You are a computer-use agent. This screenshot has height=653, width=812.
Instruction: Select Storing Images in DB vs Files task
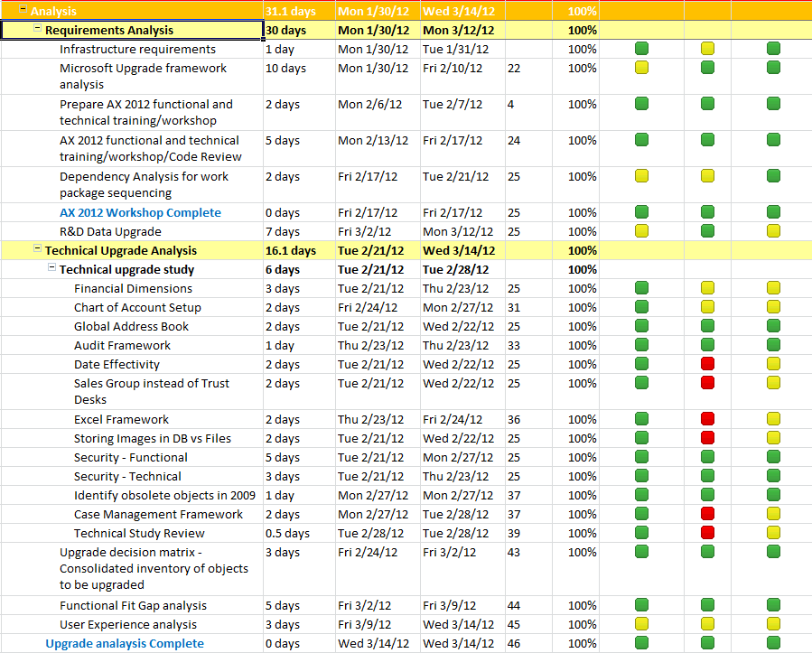tap(153, 439)
